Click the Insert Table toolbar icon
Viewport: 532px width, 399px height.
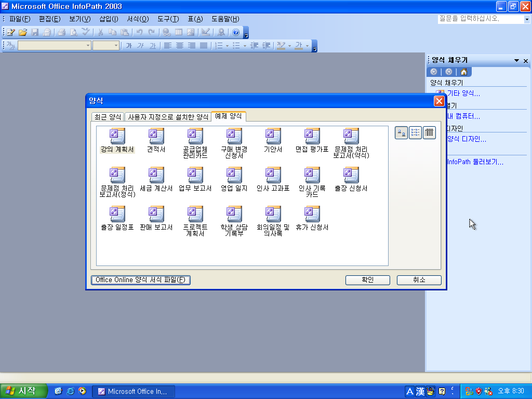tap(179, 32)
